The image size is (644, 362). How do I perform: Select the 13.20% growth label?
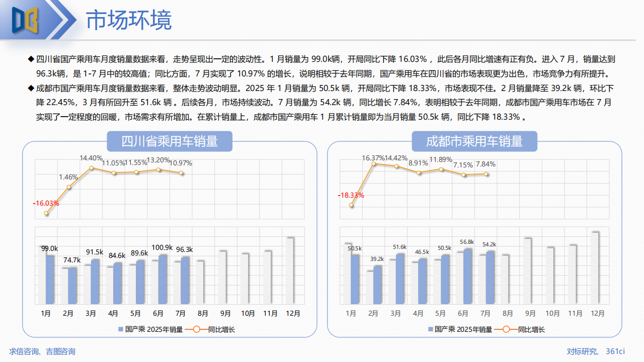158,160
